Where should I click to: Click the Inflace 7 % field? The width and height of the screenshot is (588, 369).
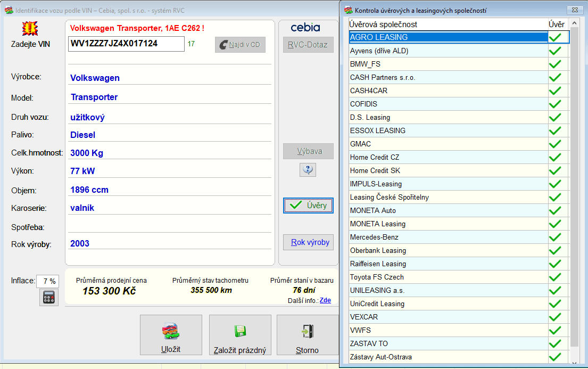(x=47, y=281)
